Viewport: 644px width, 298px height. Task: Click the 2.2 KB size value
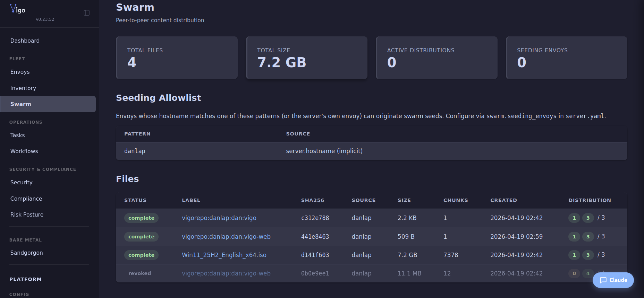[x=407, y=218]
